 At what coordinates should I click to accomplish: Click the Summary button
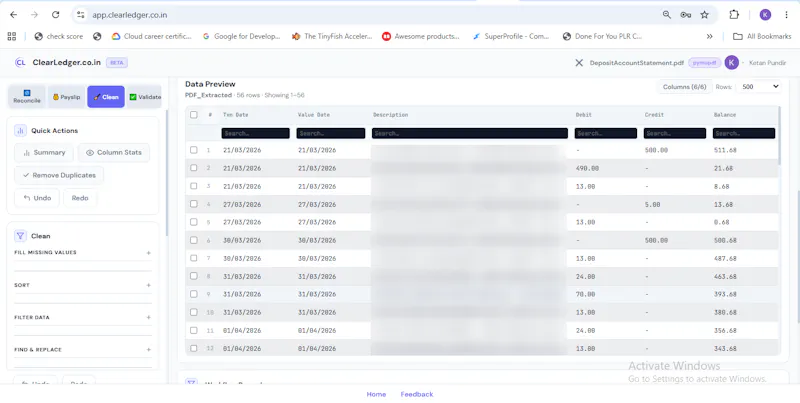tap(44, 153)
